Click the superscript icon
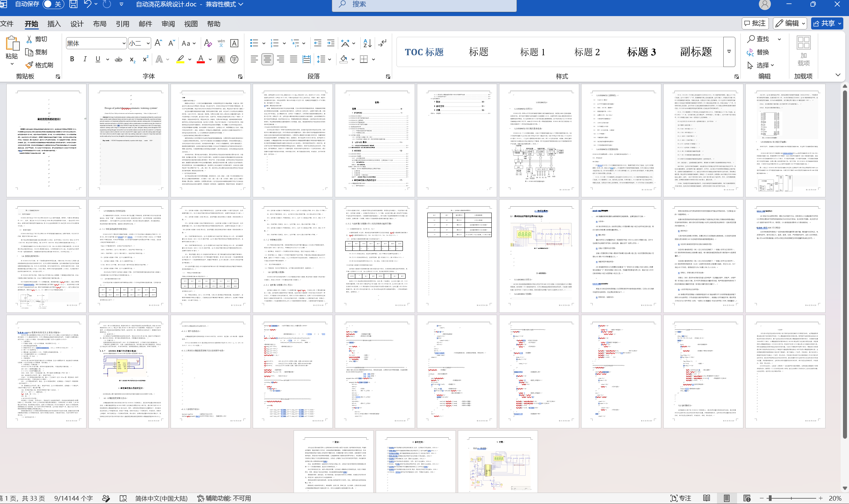The width and height of the screenshot is (849, 504). [145, 59]
